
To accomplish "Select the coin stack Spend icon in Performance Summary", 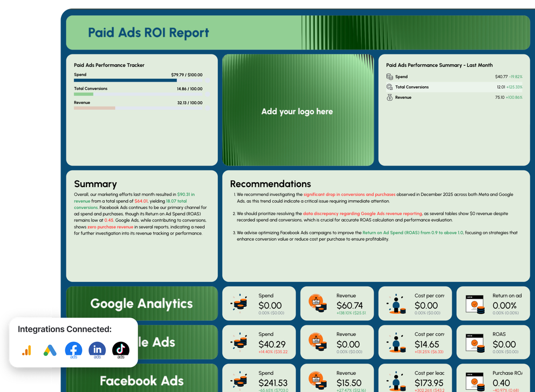I will pyautogui.click(x=389, y=77).
